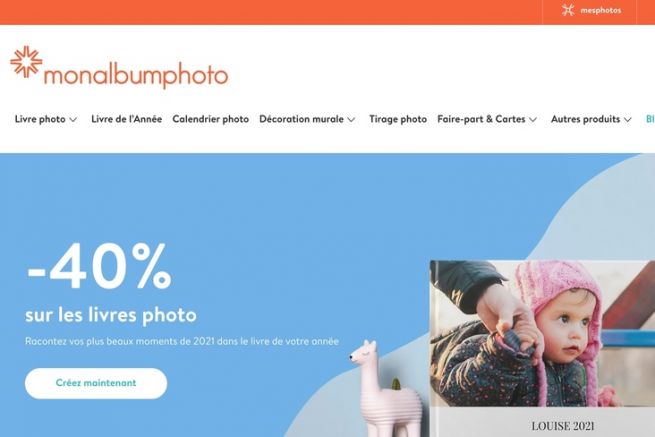Expand the Autres produits chevron
The width and height of the screenshot is (655, 437).
(627, 119)
